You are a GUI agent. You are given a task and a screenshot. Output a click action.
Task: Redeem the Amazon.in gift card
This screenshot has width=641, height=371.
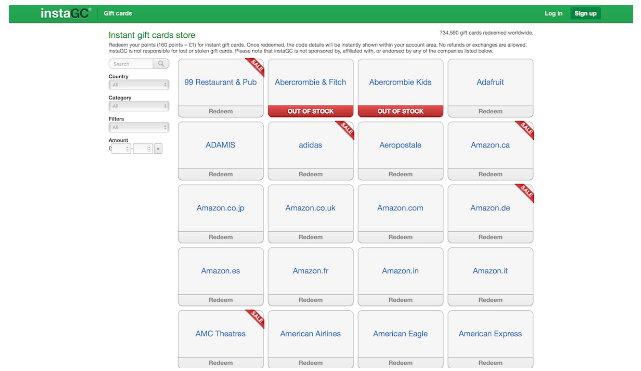(401, 300)
